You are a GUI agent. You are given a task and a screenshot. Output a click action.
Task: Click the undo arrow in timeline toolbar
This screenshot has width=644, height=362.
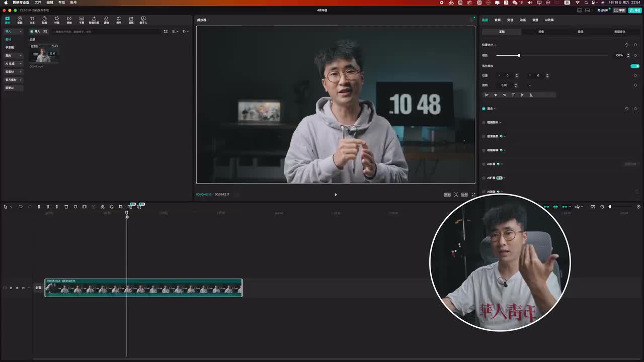(21, 207)
